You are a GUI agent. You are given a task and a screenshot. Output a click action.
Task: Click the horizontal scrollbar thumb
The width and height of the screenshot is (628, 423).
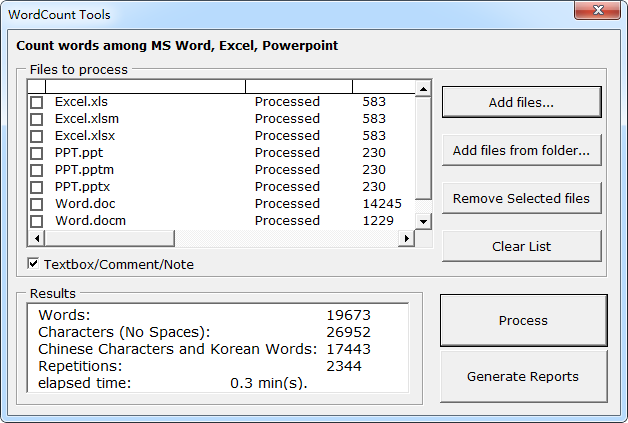click(x=110, y=239)
